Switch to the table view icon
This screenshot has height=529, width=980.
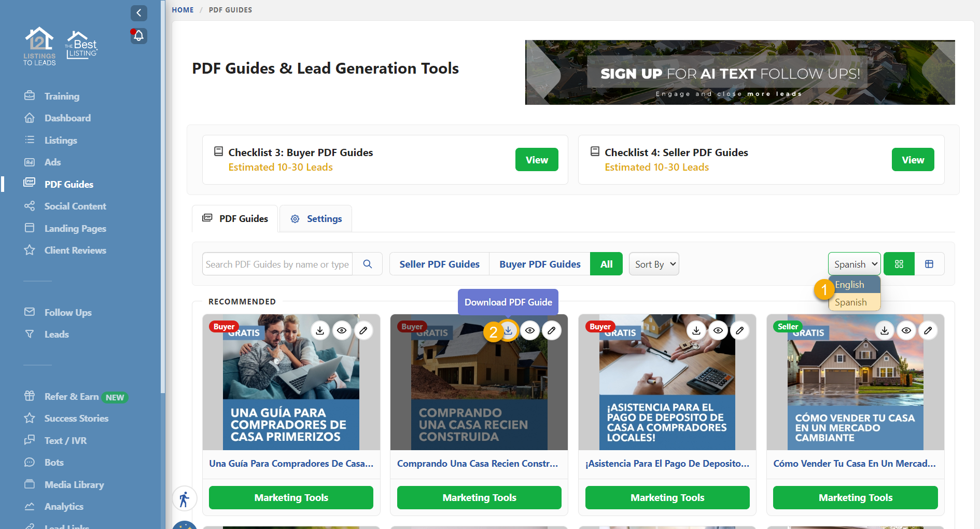click(x=929, y=263)
